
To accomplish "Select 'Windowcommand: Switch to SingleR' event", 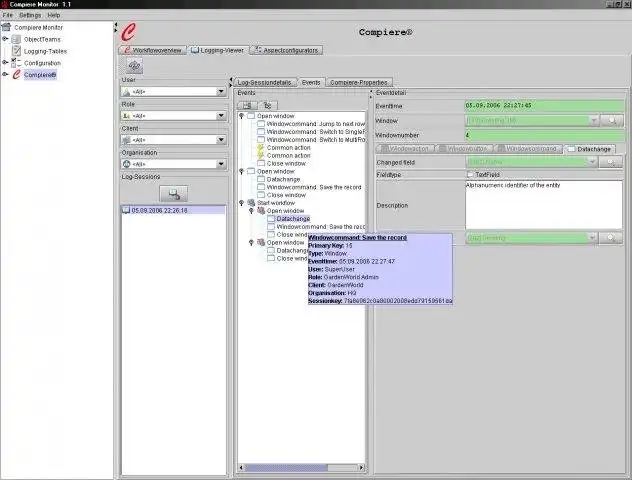I will click(316, 132).
